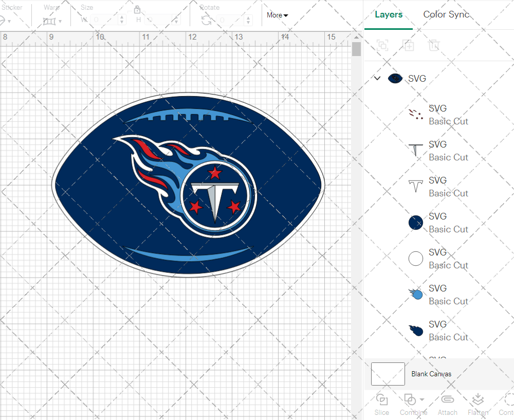The width and height of the screenshot is (514, 420).
Task: Click the Group layers icon
Action: [x=382, y=45]
